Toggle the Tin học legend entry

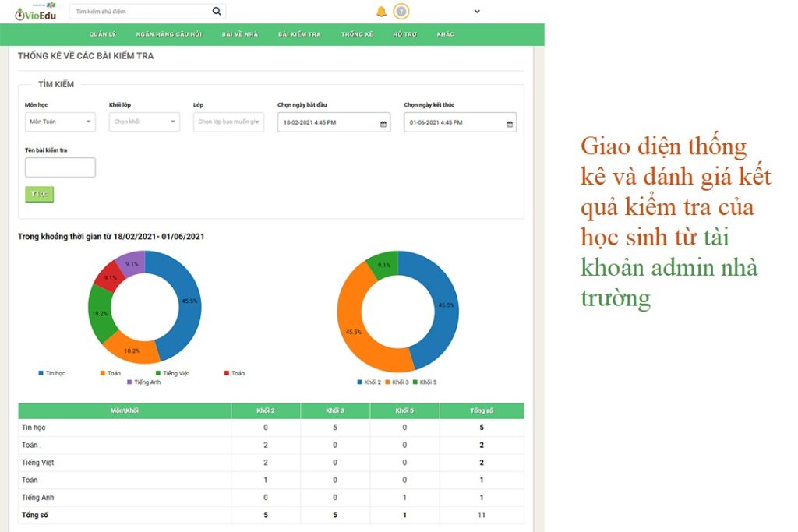(x=52, y=373)
